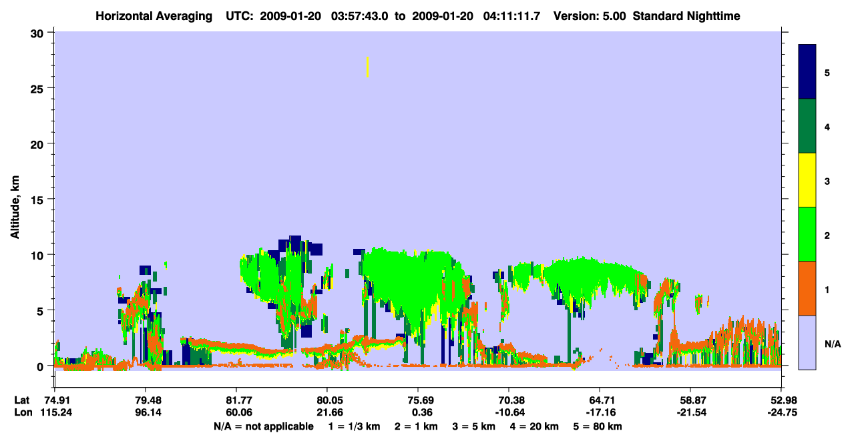Click the '5 = 80 km' legend entry
The height and width of the screenshot is (445, 868).
(596, 426)
